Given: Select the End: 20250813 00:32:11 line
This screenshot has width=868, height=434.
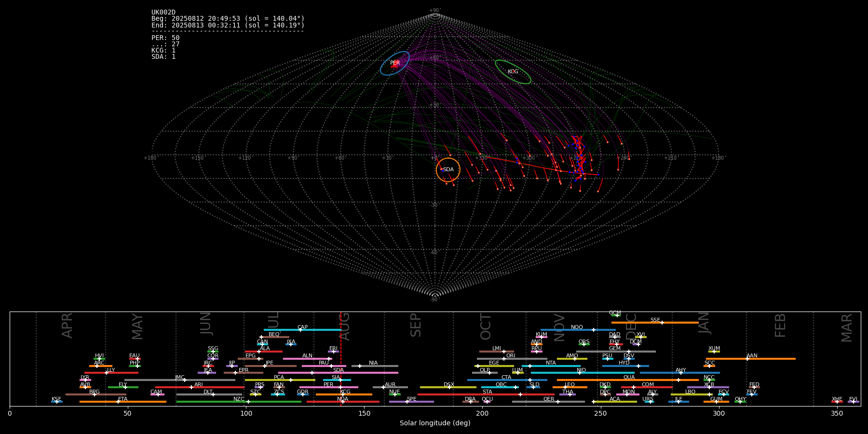Looking at the screenshot, I should (x=228, y=25).
